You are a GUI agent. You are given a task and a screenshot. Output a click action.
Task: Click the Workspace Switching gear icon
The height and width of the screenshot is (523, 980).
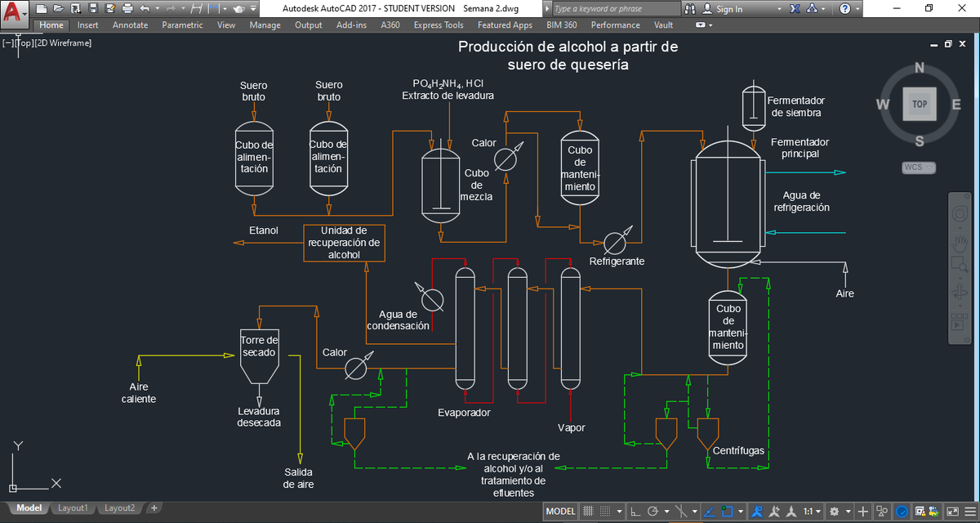(x=834, y=511)
